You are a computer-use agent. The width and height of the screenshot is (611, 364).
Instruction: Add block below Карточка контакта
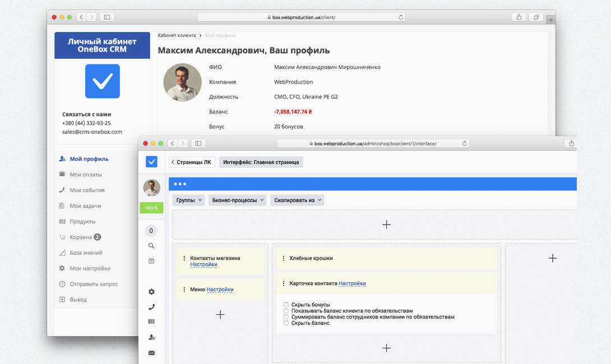(386, 348)
